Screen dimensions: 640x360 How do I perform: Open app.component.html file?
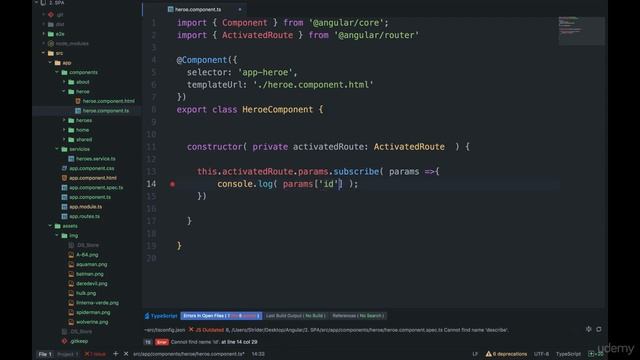(93, 178)
